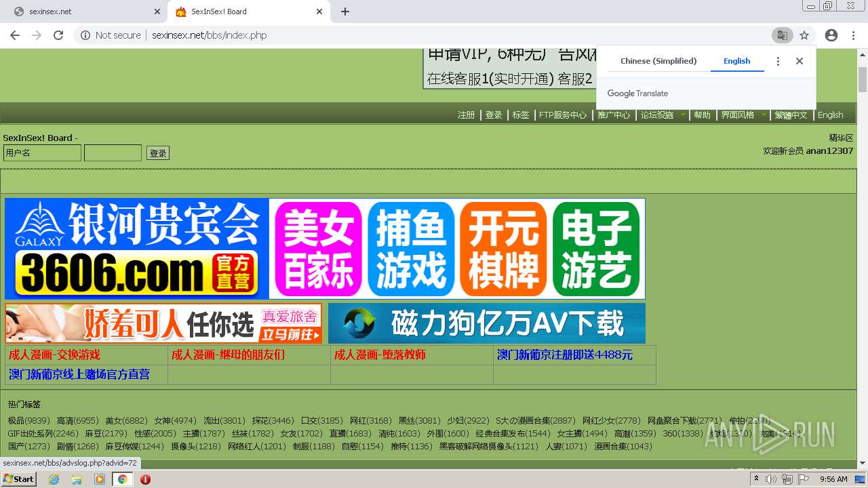Click the password input field

[x=113, y=153]
